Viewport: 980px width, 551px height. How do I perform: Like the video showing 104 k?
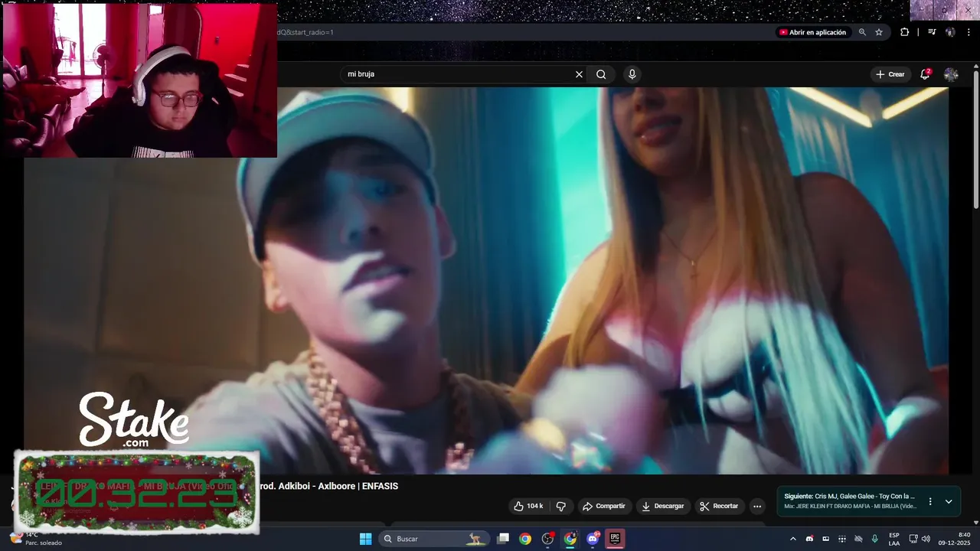(528, 506)
